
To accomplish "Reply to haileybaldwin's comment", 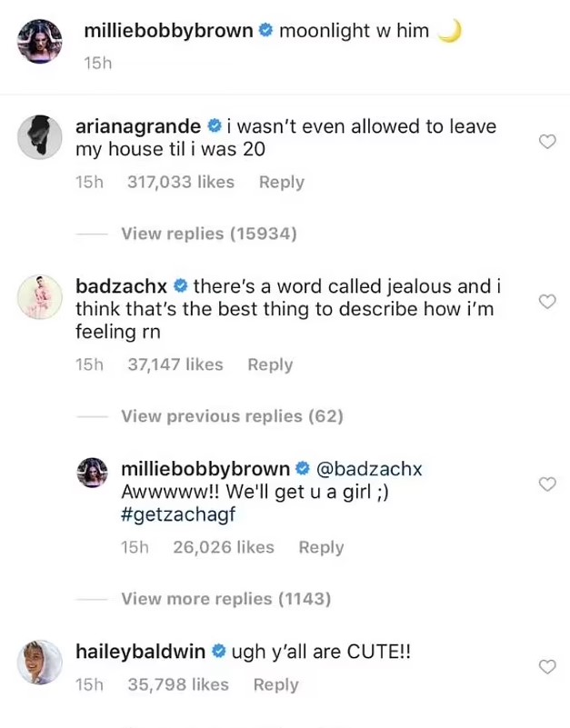I will click(x=275, y=684).
